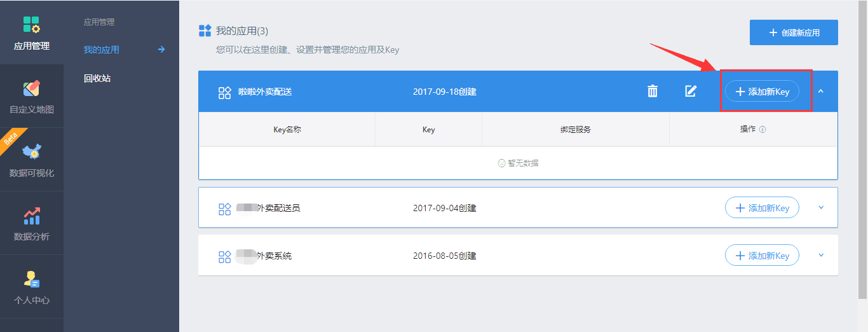Image resolution: width=868 pixels, height=332 pixels.
Task: Expand the 外卖配送员 app row
Action: [821, 208]
